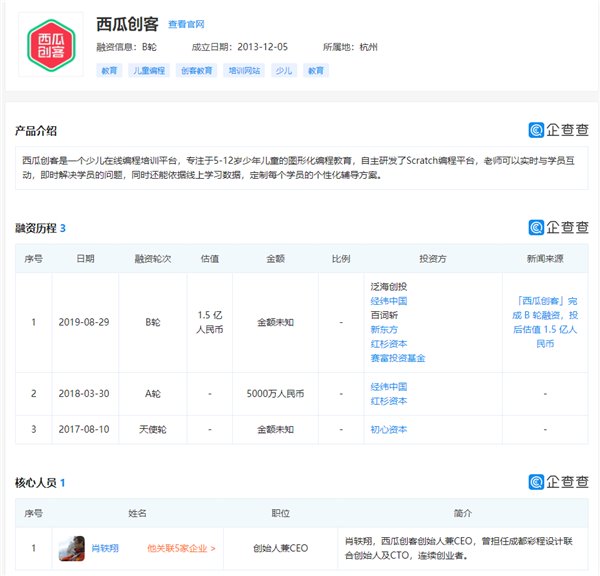
Task: Click the A轮 round cell
Action: [x=153, y=393]
